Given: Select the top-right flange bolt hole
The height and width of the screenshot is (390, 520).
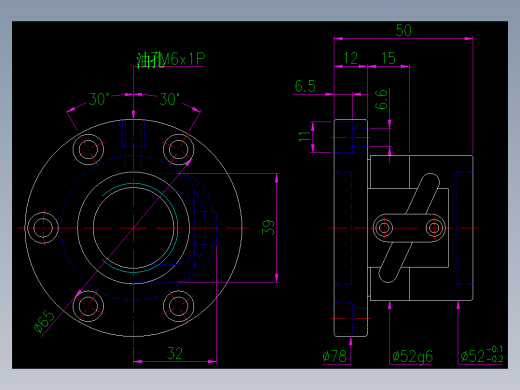Looking at the screenshot, I should pos(178,149).
